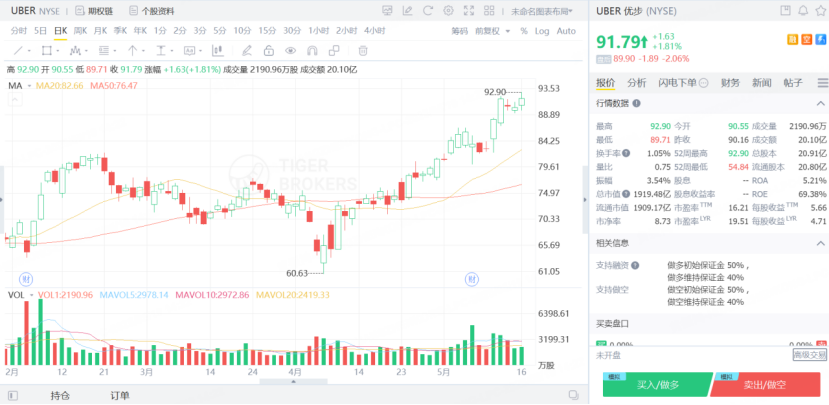Open the indicators chart icon
The height and width of the screenshot is (405, 829).
click(x=217, y=51)
